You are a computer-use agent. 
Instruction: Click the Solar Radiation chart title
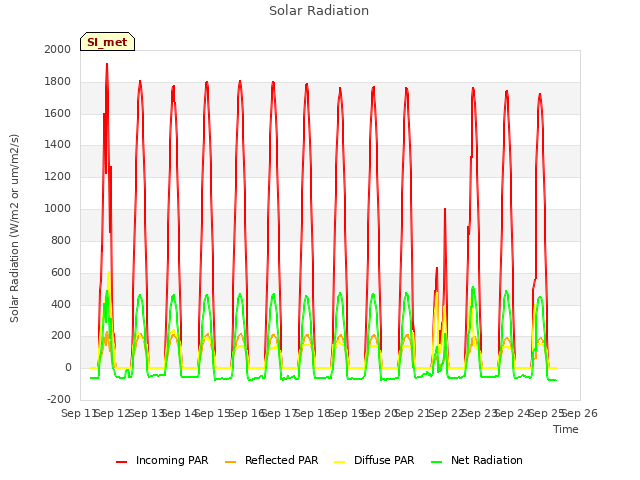[319, 11]
